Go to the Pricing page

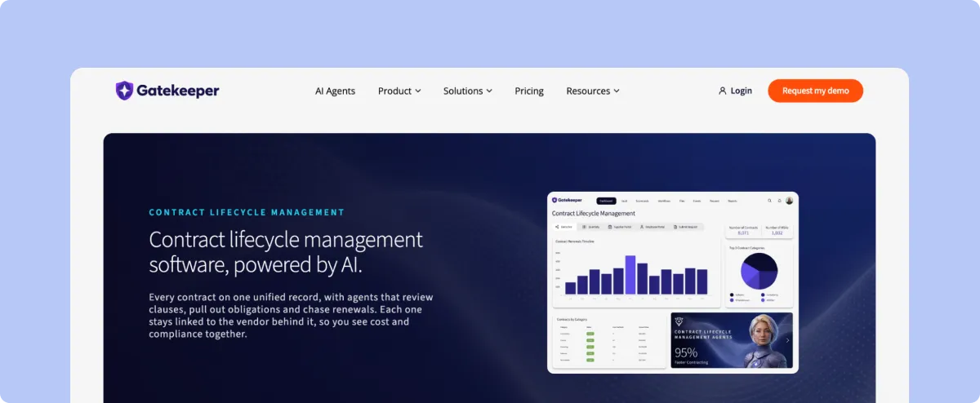[529, 91]
